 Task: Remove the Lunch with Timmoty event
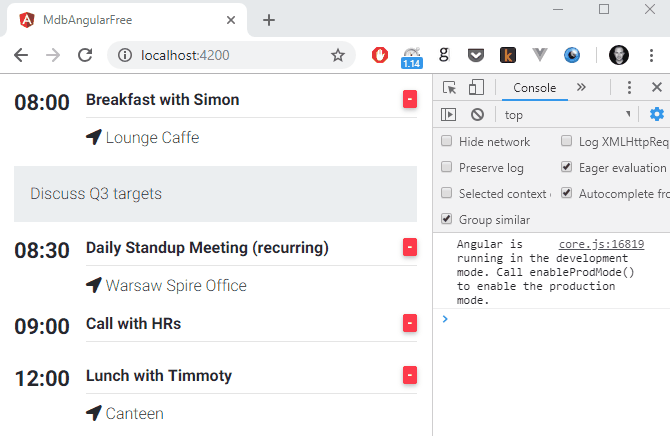coord(409,375)
